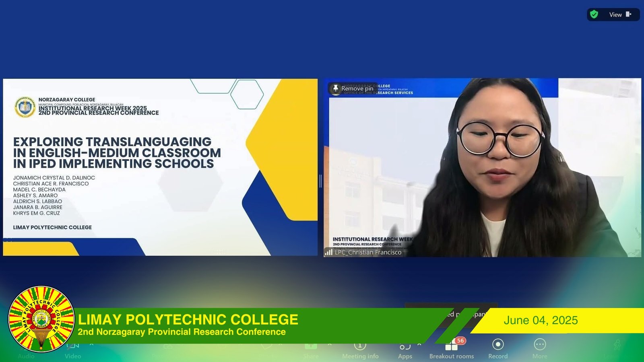Open Meeting info in the toolbar
This screenshot has height=362, width=644.
(360, 349)
